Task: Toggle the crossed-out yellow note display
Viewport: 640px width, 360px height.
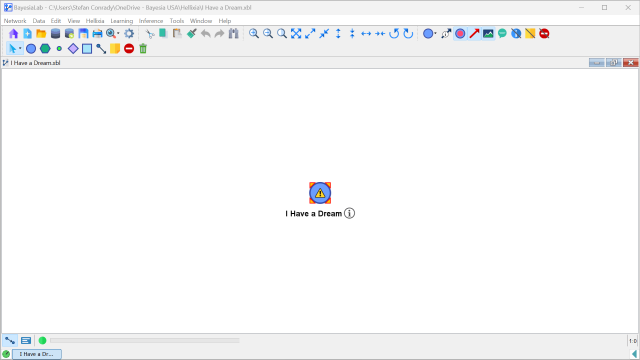Action: click(x=530, y=33)
